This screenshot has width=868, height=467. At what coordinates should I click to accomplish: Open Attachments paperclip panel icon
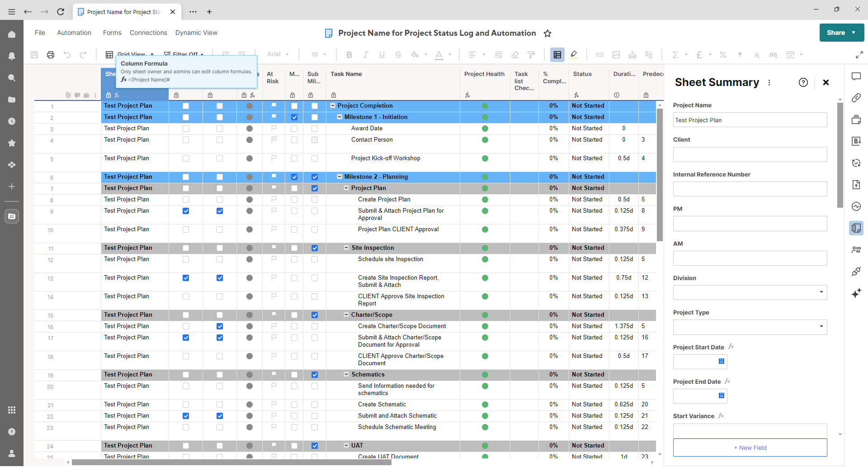pyautogui.click(x=856, y=98)
